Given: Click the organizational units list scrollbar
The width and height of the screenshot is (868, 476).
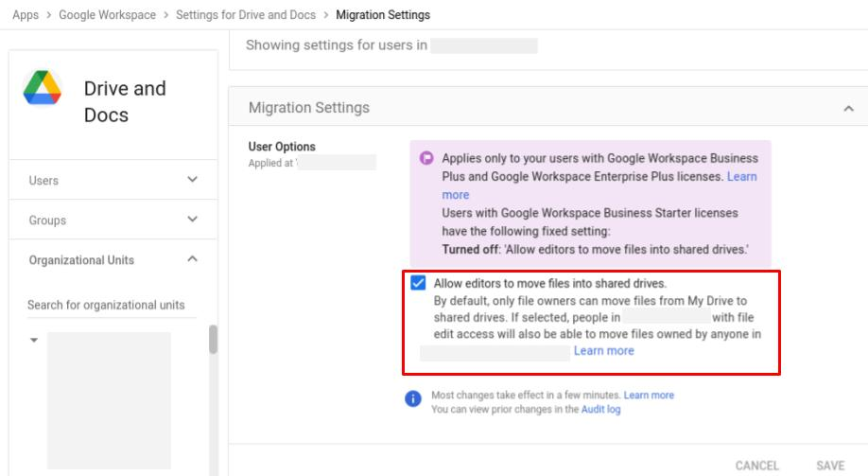Looking at the screenshot, I should [x=213, y=339].
